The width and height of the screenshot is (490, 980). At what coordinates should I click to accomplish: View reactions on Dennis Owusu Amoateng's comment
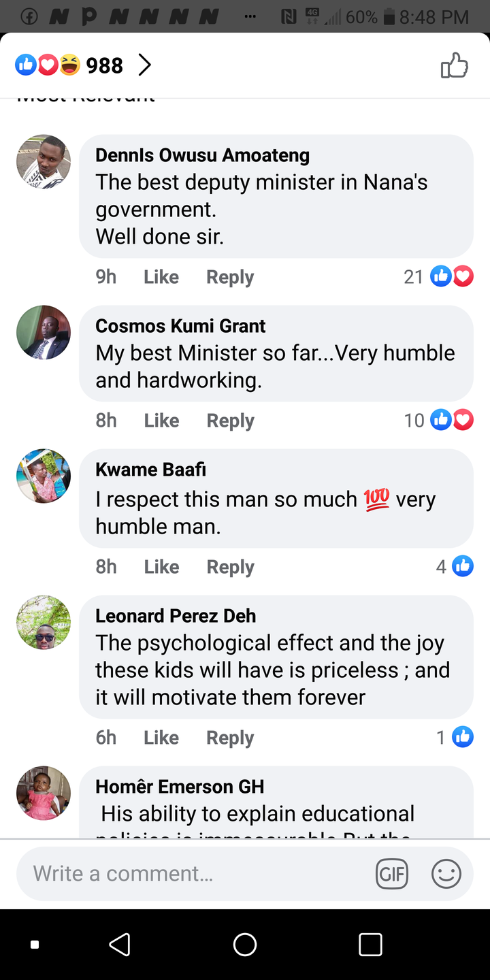click(x=438, y=276)
